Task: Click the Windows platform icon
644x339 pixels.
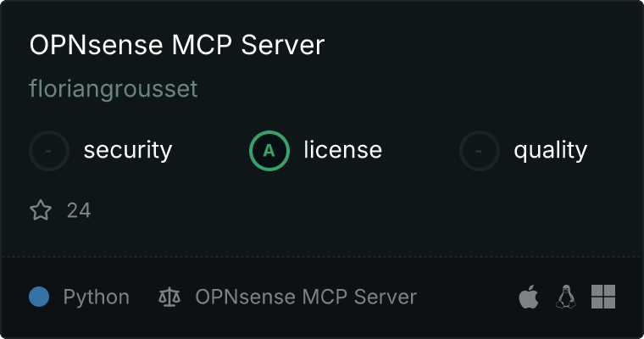Action: tap(603, 297)
